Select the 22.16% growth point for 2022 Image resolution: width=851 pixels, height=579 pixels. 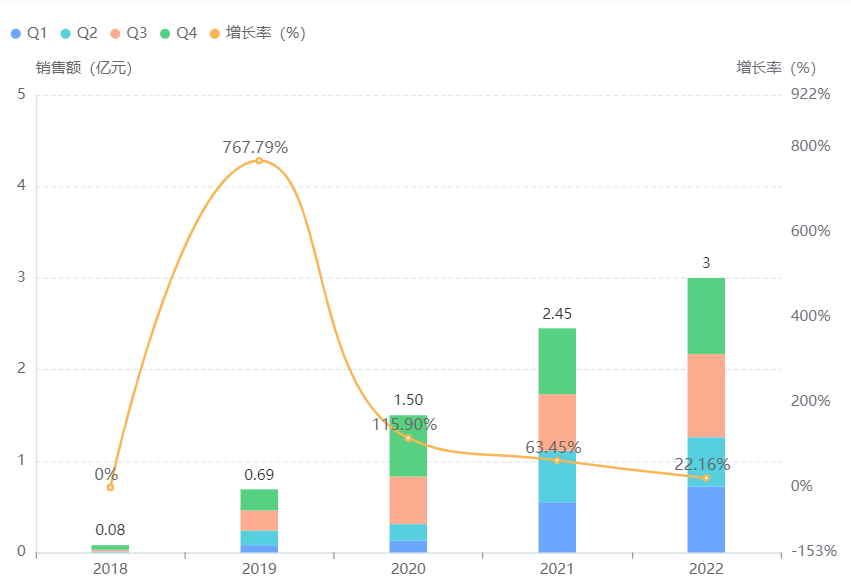pyautogui.click(x=706, y=478)
